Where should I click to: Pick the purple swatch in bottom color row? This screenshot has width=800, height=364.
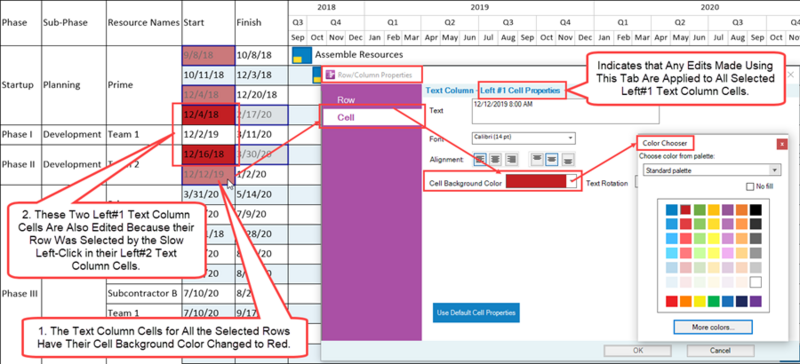(x=756, y=301)
